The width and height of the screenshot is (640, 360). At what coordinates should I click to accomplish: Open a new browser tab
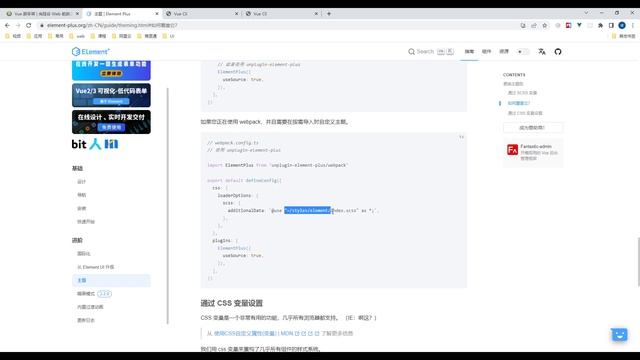329,13
